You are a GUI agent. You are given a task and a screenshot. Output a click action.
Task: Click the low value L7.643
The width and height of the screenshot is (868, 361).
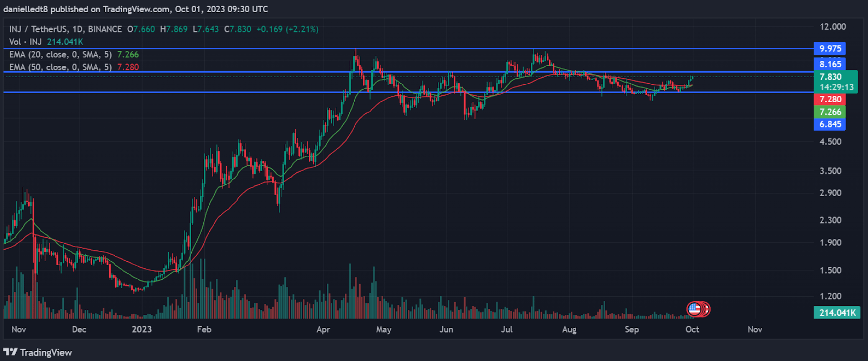tap(206, 29)
